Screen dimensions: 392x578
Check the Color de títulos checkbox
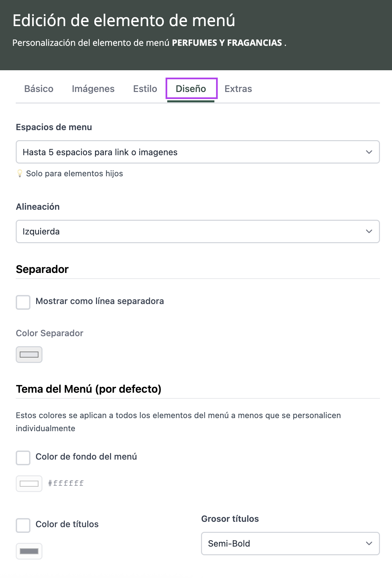[23, 525]
